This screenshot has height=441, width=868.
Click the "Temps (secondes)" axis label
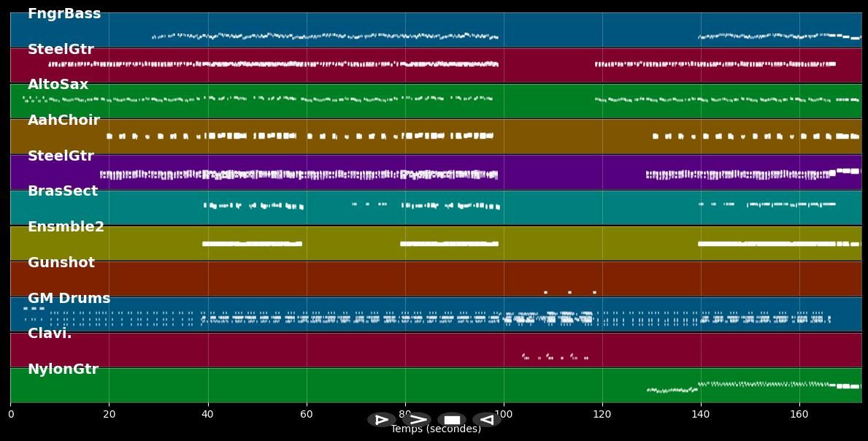pyautogui.click(x=436, y=429)
